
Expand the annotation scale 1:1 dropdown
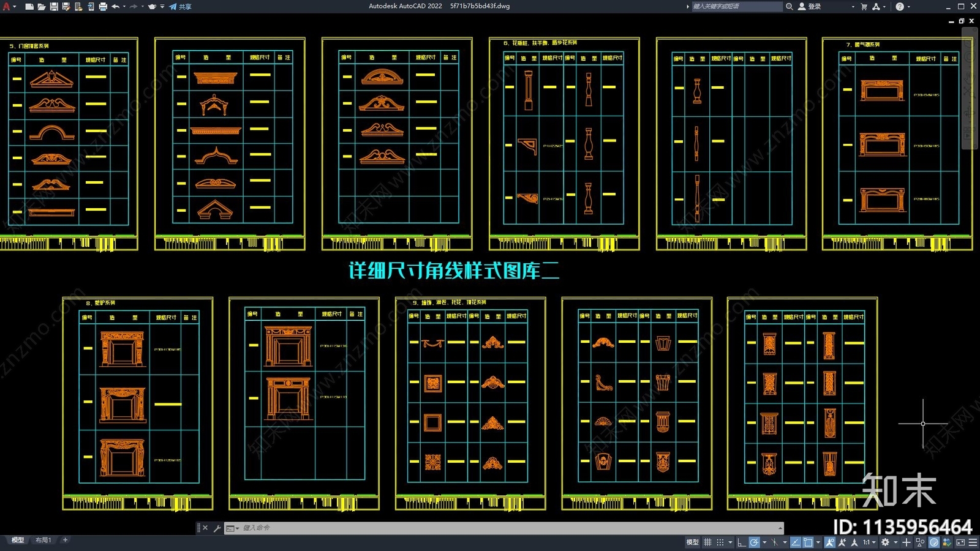[869, 542]
